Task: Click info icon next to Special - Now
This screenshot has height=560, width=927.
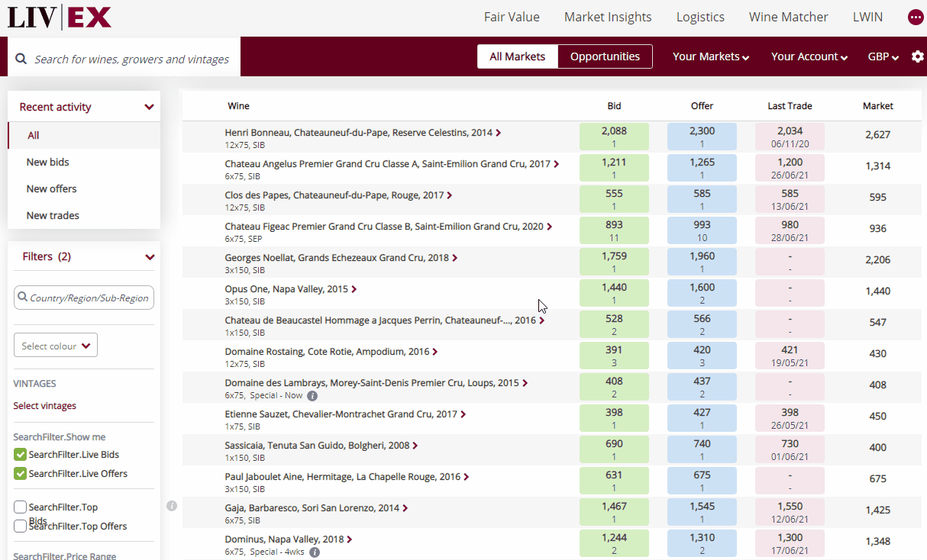Action: tap(312, 396)
